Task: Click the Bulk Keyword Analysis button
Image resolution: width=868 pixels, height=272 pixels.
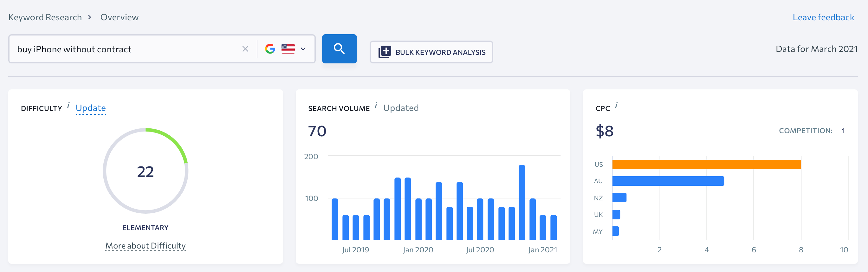Action: 431,52
